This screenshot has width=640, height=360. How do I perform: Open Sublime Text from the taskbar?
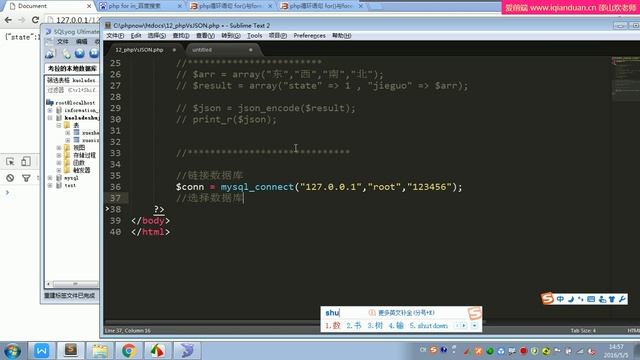tap(71, 351)
